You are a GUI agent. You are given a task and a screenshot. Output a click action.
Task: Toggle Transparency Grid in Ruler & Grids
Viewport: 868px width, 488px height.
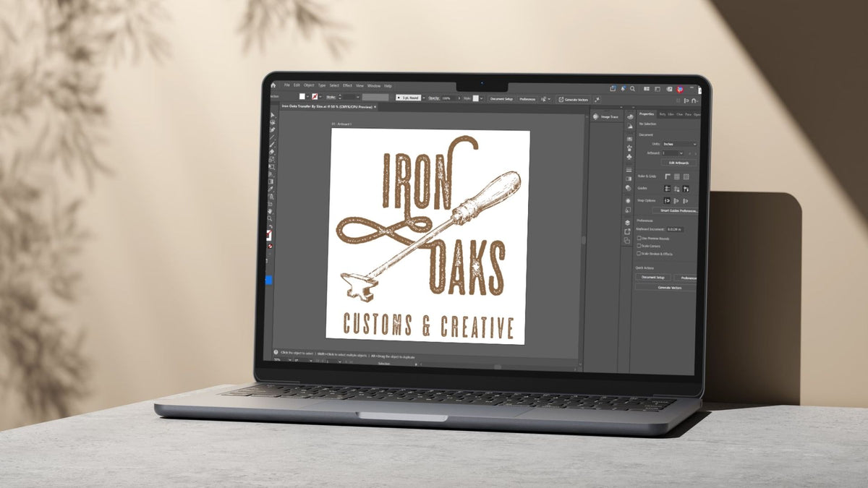coord(686,176)
